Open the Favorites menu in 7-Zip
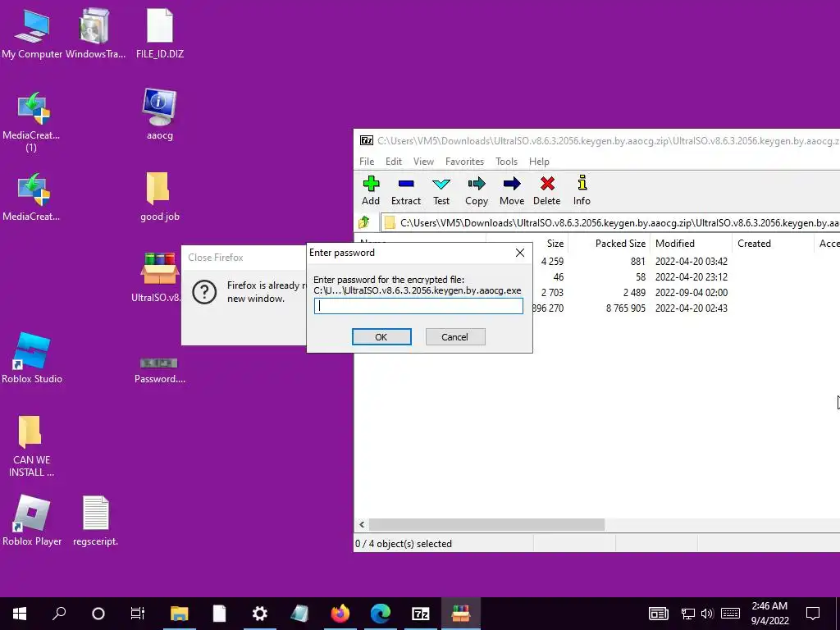 point(464,162)
